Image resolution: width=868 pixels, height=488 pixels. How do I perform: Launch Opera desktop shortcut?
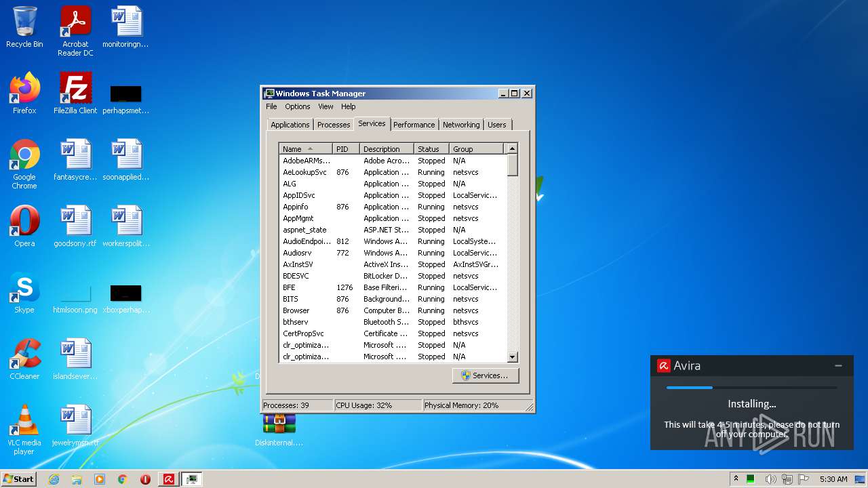point(24,226)
